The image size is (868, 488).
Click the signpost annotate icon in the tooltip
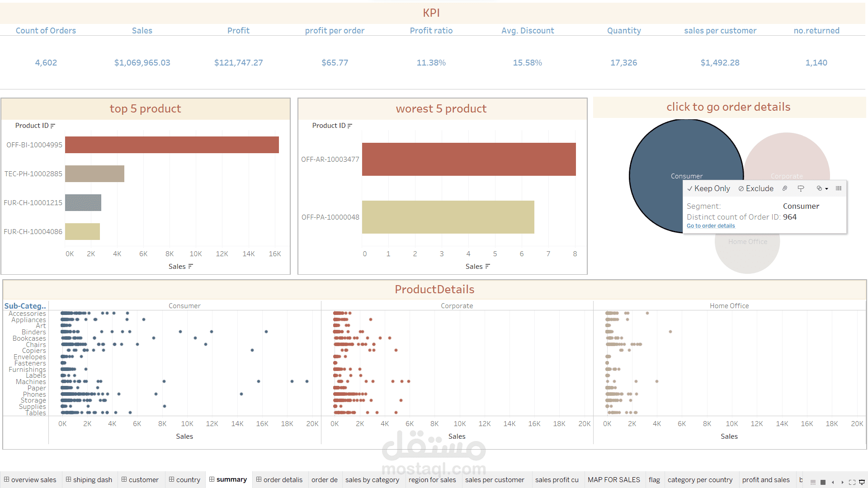click(801, 188)
